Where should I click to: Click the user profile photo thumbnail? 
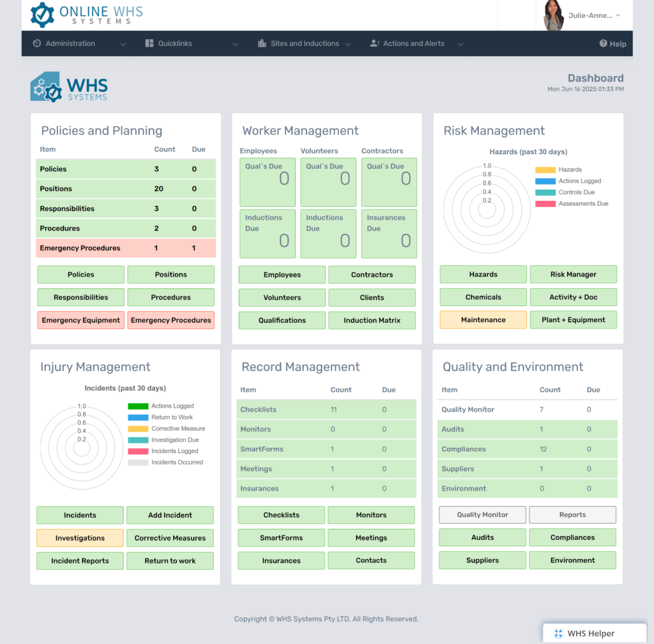point(553,15)
